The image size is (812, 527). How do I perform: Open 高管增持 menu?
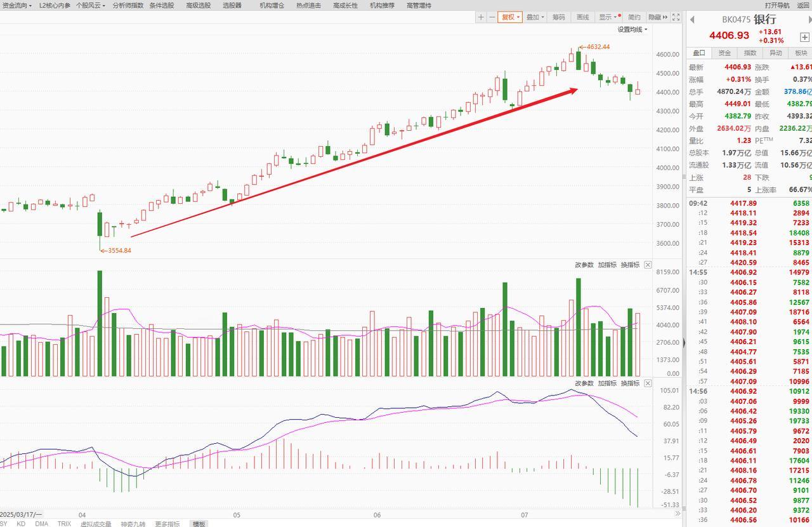(419, 5)
